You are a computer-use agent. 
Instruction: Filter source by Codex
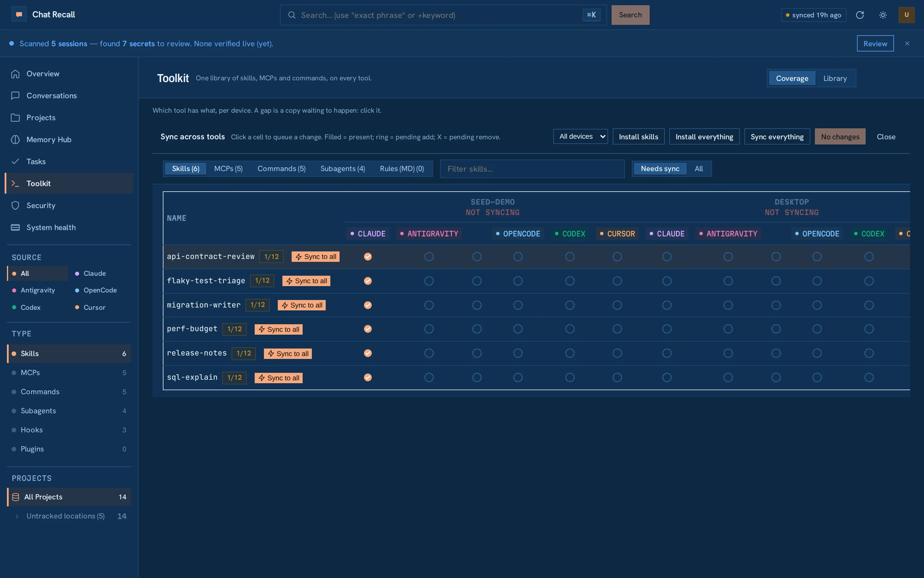(38, 307)
